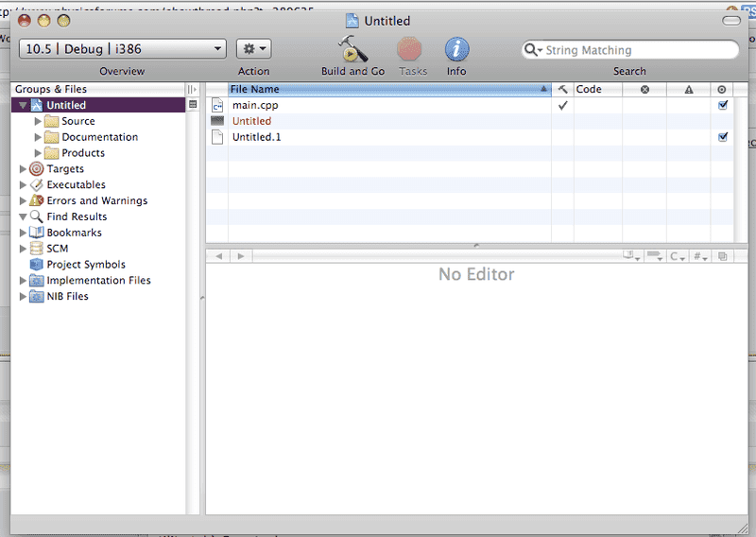Select the Untitled product in file list

point(251,121)
